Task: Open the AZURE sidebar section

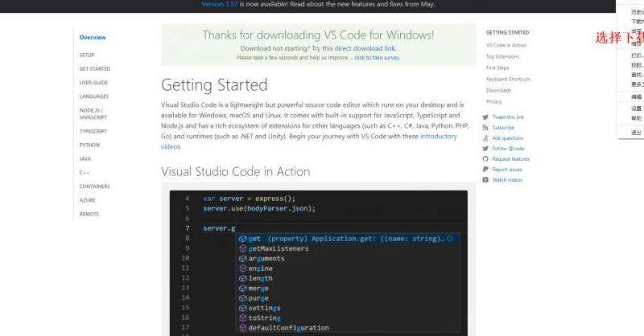Action: [87, 200]
